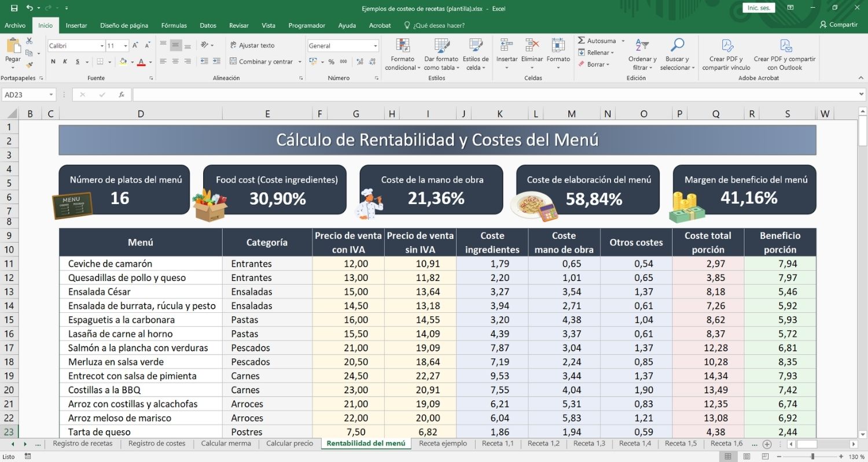Open Dar formato como tabla
868x462 pixels.
click(x=442, y=54)
